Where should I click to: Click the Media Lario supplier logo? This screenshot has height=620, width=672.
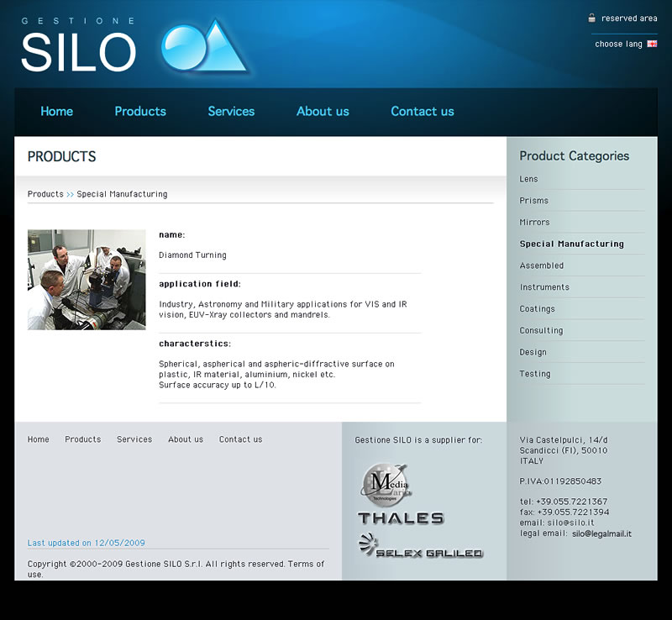(x=386, y=485)
